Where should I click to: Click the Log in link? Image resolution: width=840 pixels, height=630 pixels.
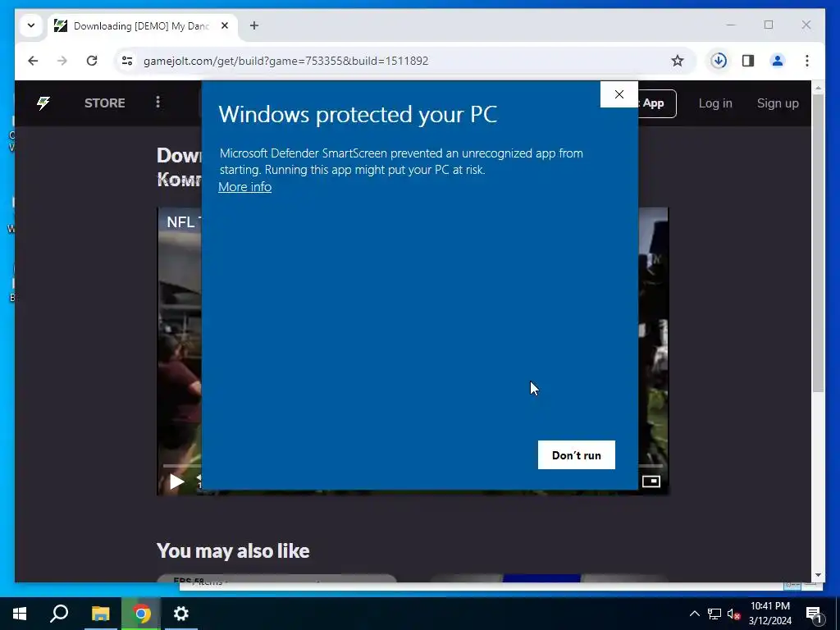point(715,103)
